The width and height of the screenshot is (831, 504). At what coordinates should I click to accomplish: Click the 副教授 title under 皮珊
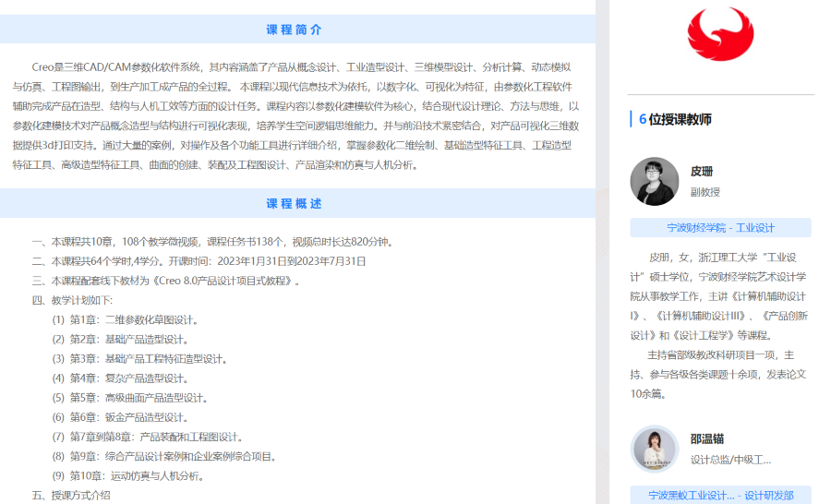tap(705, 192)
